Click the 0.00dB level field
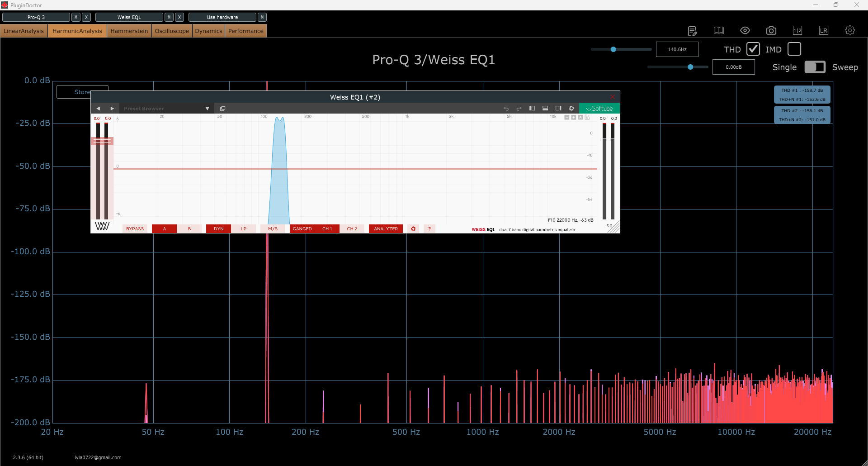Viewport: 868px width, 466px height. tap(734, 67)
